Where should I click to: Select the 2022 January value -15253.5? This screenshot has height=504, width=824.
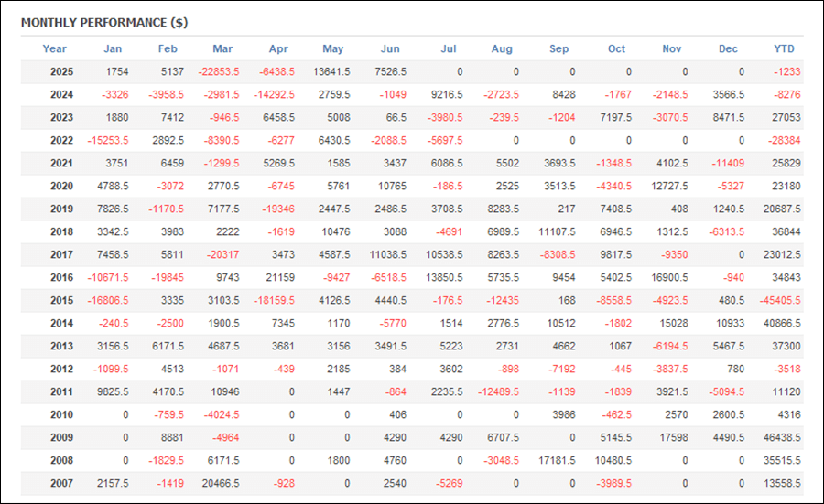pos(108,140)
